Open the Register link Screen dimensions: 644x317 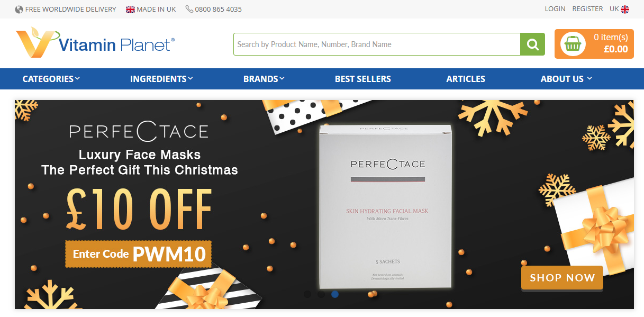(587, 9)
